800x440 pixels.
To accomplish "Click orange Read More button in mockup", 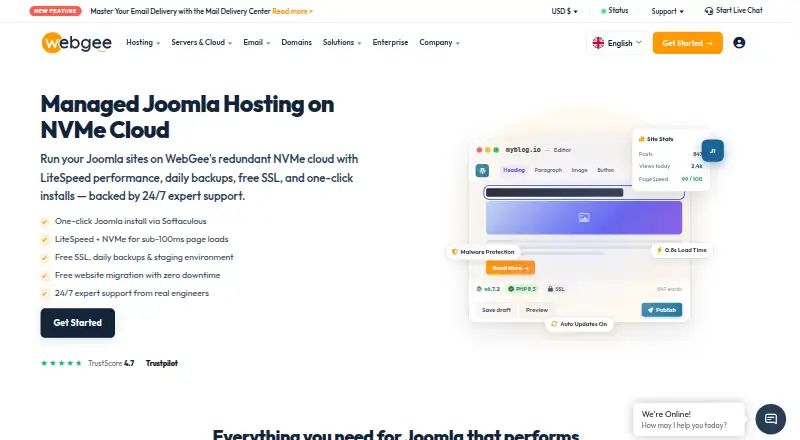I will 510,268.
